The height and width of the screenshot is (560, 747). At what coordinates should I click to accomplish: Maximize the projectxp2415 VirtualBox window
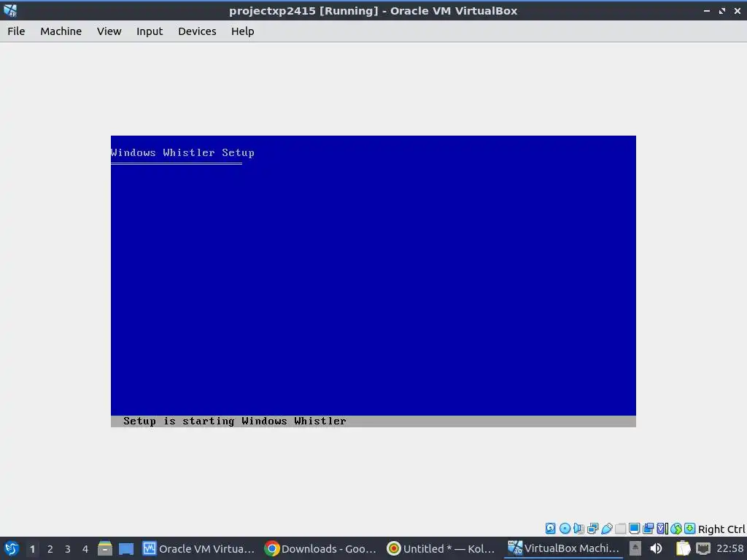coord(722,11)
